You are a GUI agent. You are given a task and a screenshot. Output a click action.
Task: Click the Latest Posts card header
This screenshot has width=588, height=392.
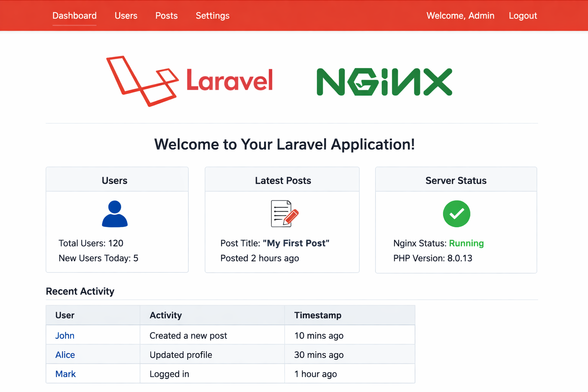(x=283, y=180)
